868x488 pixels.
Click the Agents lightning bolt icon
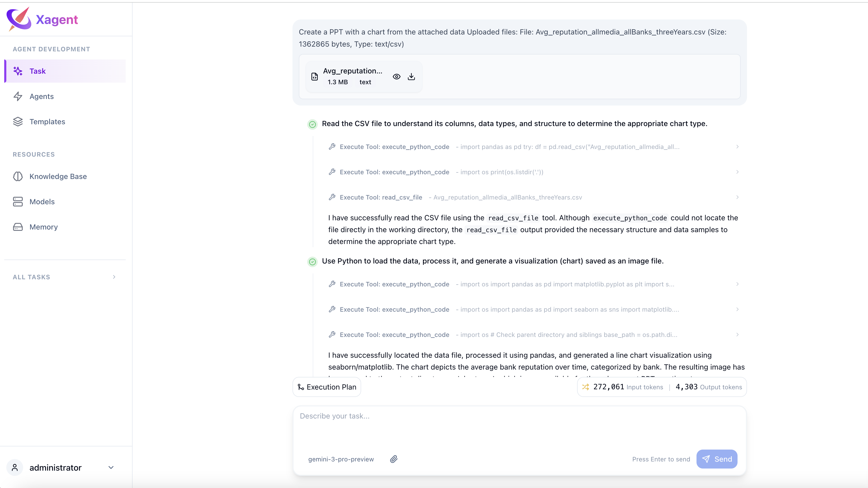click(x=18, y=96)
